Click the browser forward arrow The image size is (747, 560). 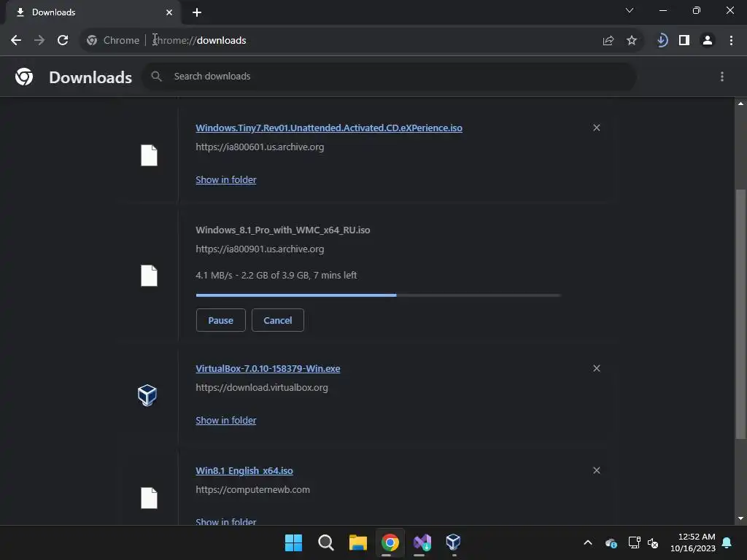tap(39, 41)
